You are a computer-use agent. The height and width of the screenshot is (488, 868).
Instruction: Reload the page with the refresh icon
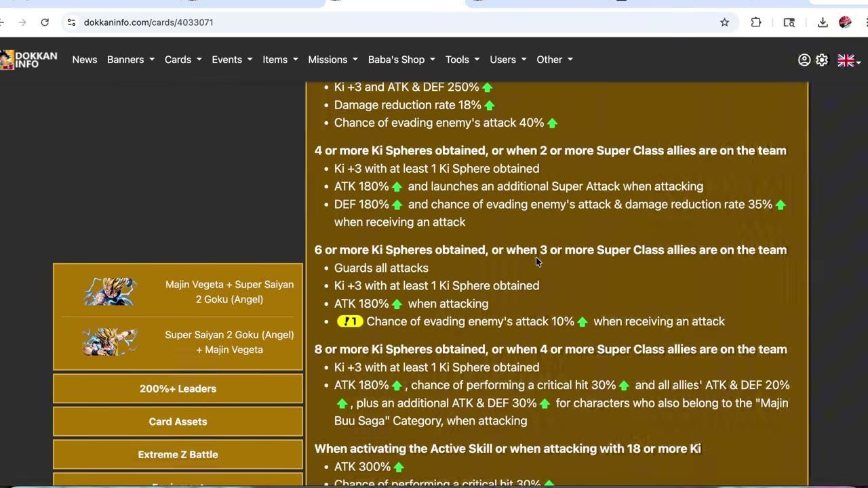45,22
